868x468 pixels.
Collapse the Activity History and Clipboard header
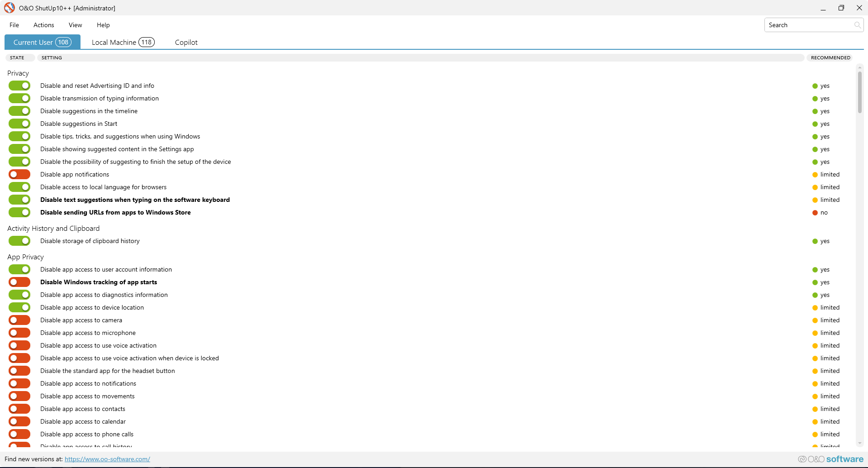53,228
